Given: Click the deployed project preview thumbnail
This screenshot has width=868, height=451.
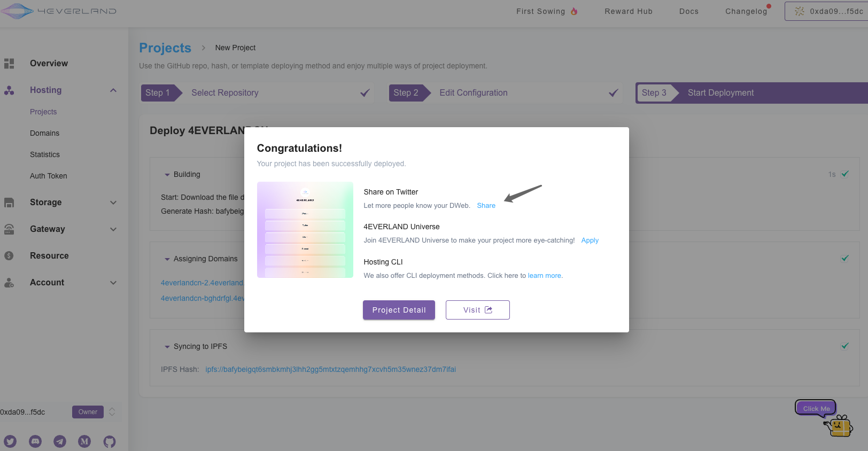Looking at the screenshot, I should (305, 230).
